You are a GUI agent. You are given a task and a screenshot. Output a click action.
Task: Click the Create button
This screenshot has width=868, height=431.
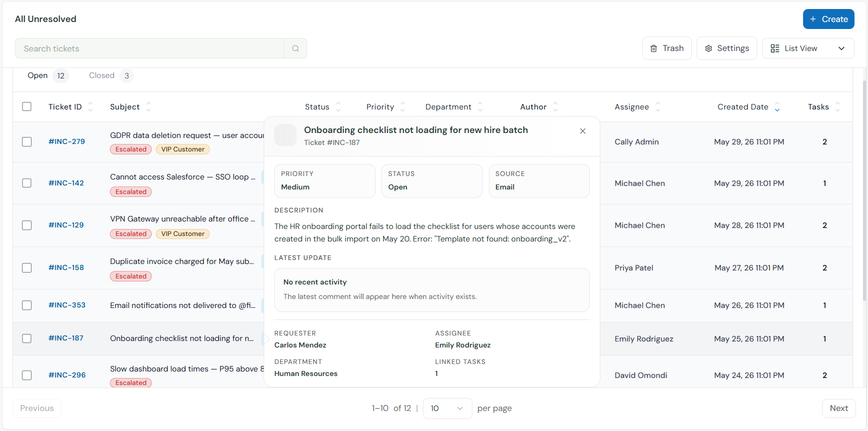pyautogui.click(x=829, y=19)
